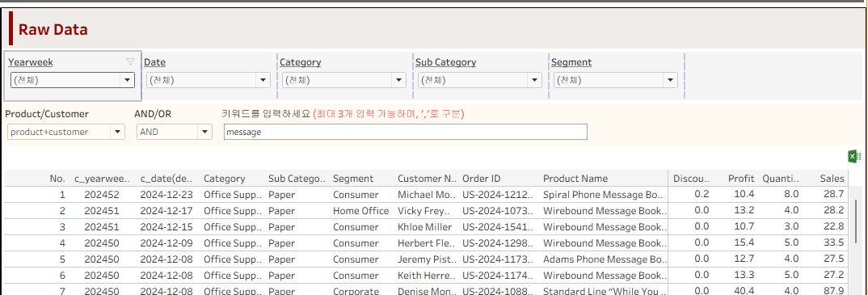Click date '2024-12-09' cell
This screenshot has height=295, width=868.
click(166, 243)
